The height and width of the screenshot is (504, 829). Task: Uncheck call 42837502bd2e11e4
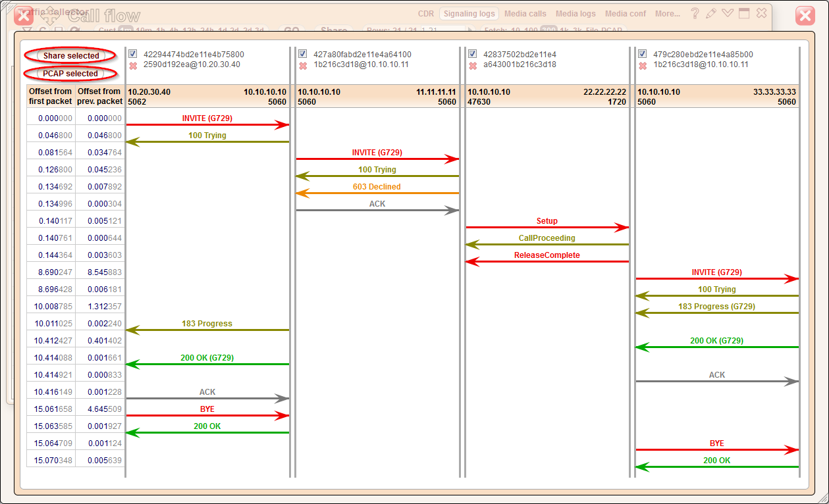point(472,54)
